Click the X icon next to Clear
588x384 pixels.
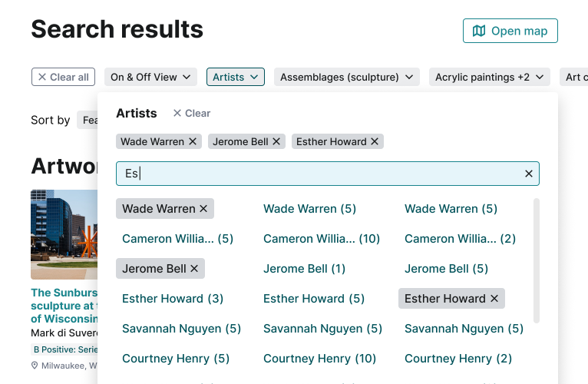[x=177, y=113]
